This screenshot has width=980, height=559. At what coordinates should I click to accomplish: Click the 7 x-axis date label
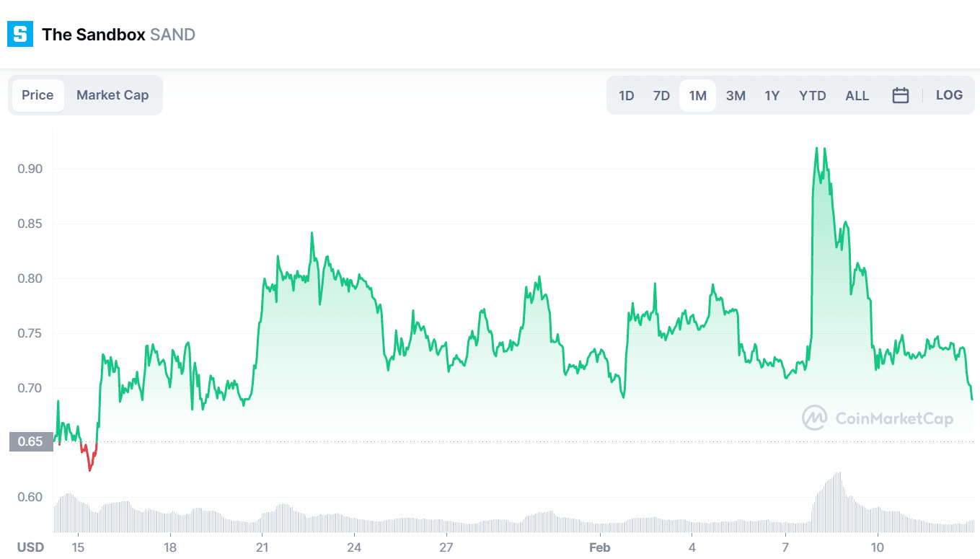click(785, 547)
